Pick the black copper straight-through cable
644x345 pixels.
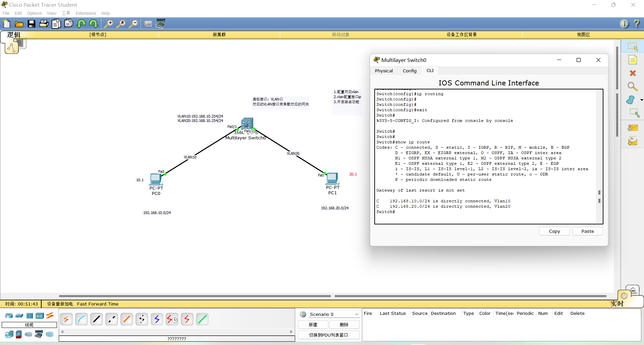(97, 319)
